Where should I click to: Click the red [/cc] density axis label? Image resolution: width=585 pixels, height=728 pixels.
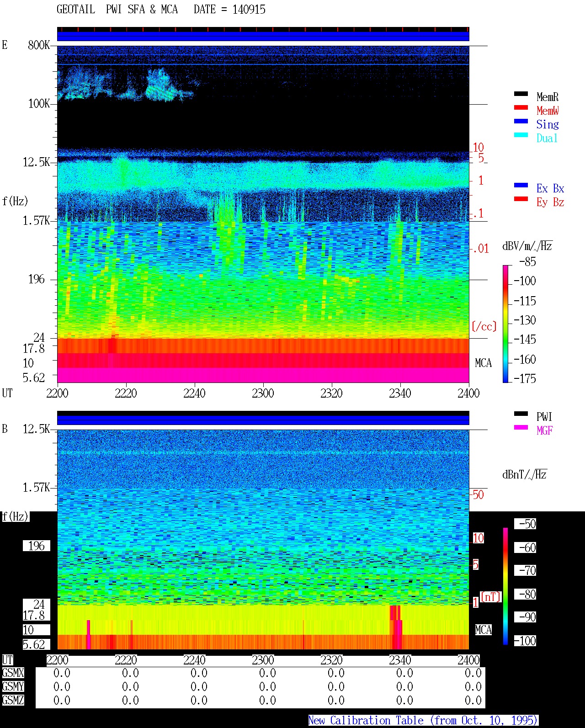coord(484,326)
